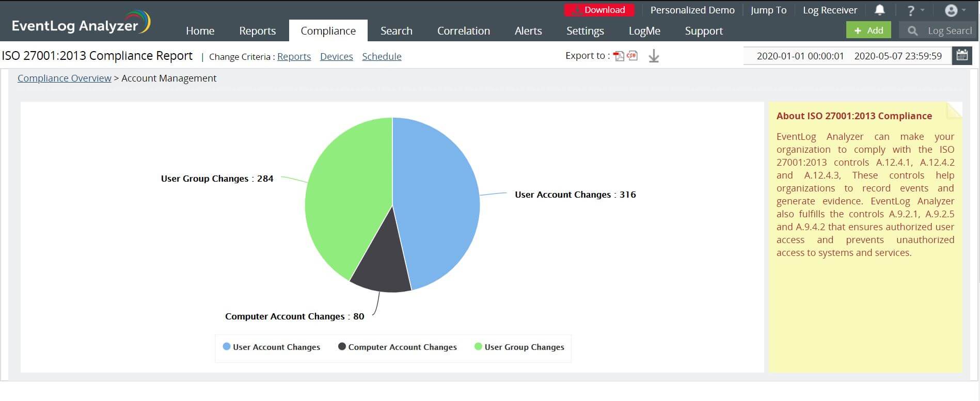The image size is (980, 401).
Task: Open the Log Receiver
Action: [x=830, y=10]
